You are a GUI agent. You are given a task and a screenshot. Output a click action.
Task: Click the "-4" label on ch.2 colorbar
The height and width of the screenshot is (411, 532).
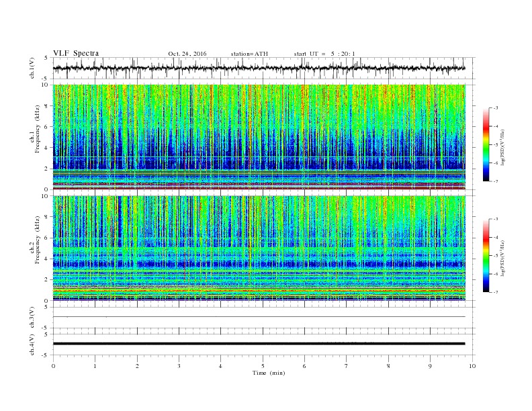(x=496, y=237)
